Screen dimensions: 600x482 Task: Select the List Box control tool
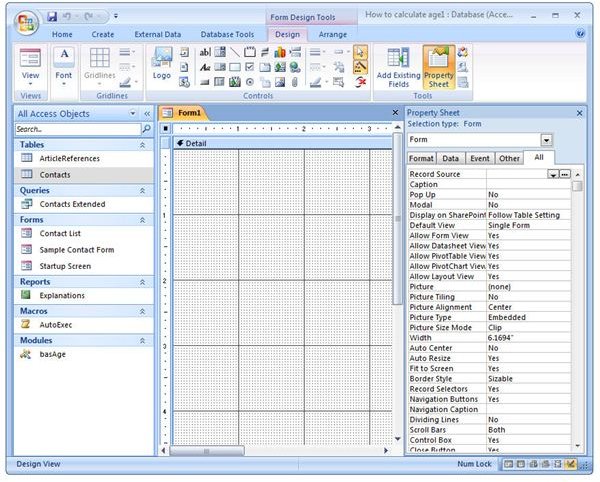click(x=220, y=68)
